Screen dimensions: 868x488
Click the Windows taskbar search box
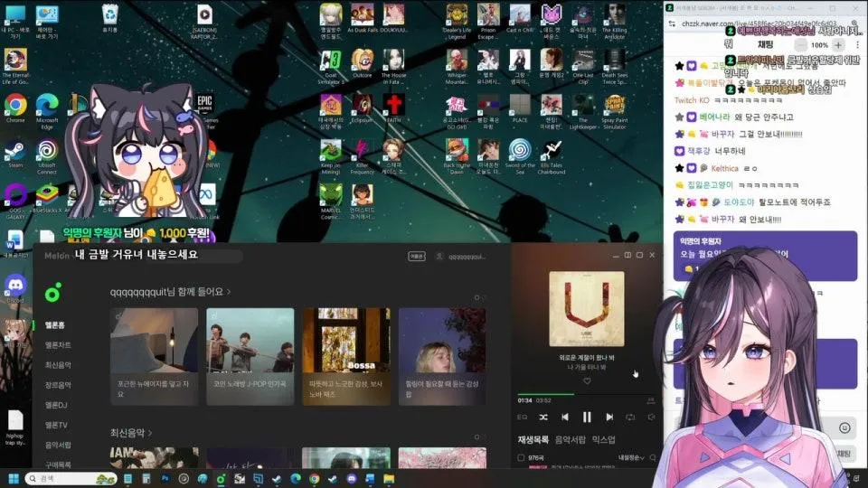click(x=63, y=478)
